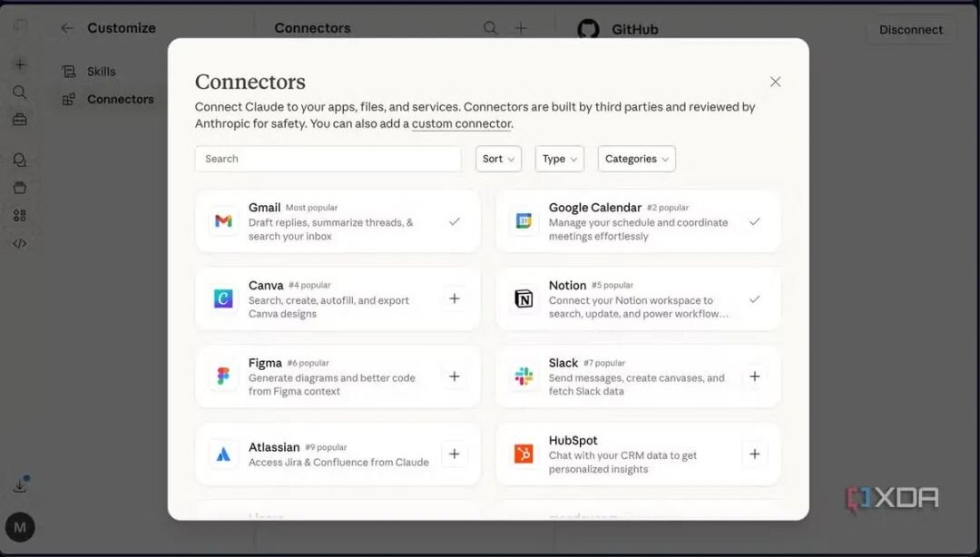Add the Atlassian connector with plus button
The width and height of the screenshot is (980, 557).
coord(455,454)
